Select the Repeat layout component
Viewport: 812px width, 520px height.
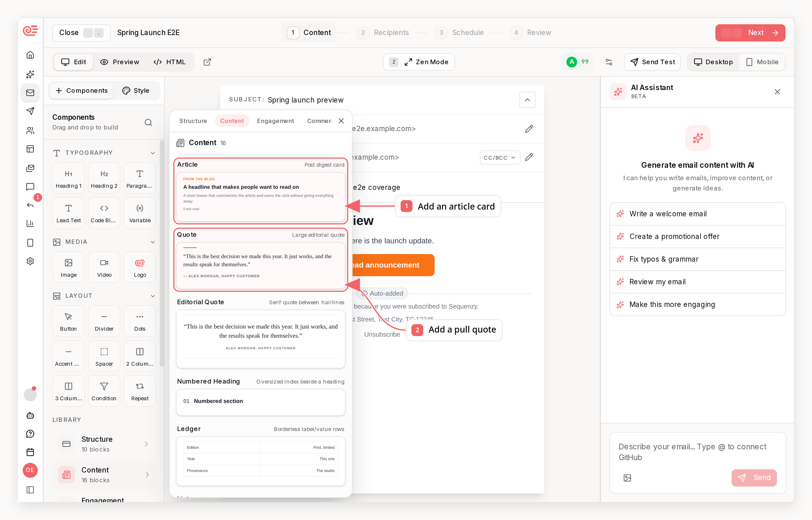click(140, 391)
